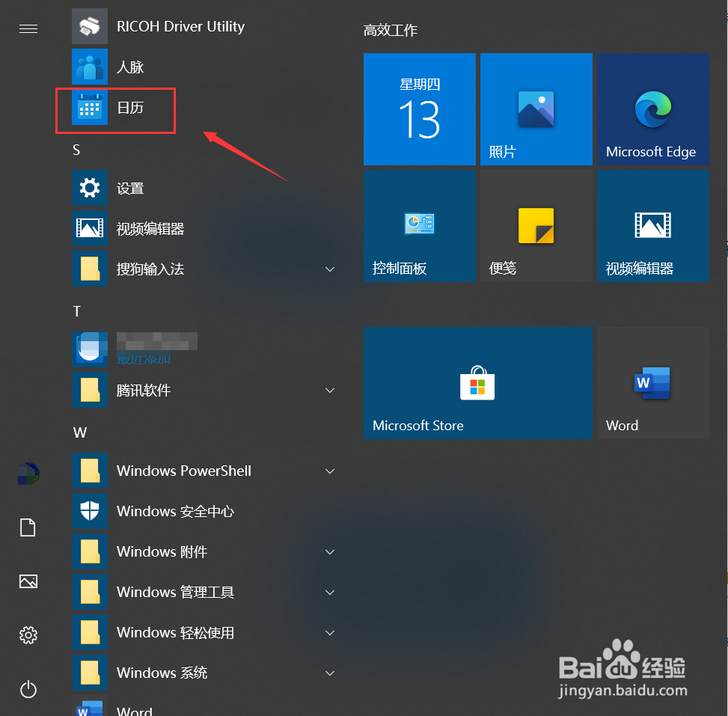Click the 高效工作 tile group title
The height and width of the screenshot is (716, 728).
391,31
